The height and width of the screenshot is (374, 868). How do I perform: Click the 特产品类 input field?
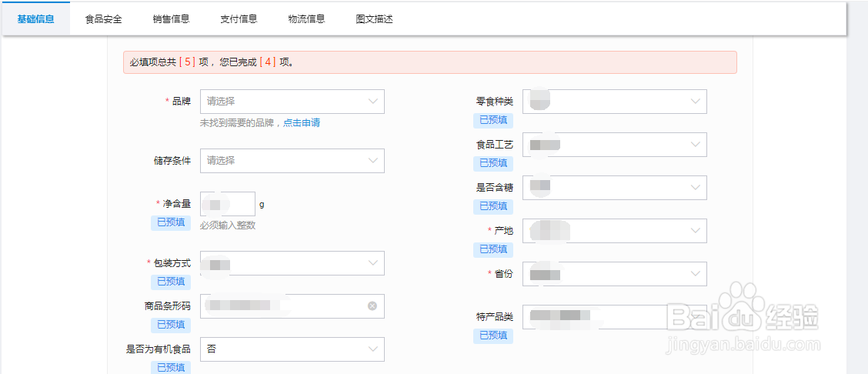[615, 317]
